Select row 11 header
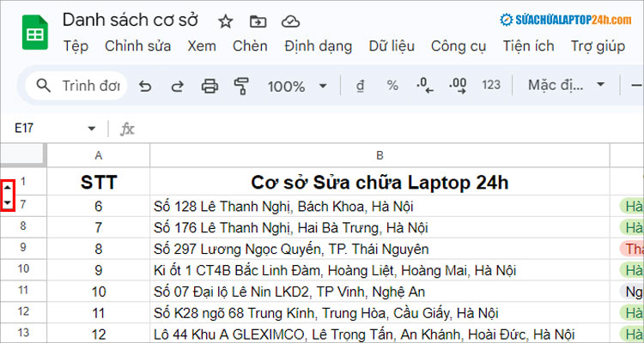 (x=23, y=291)
